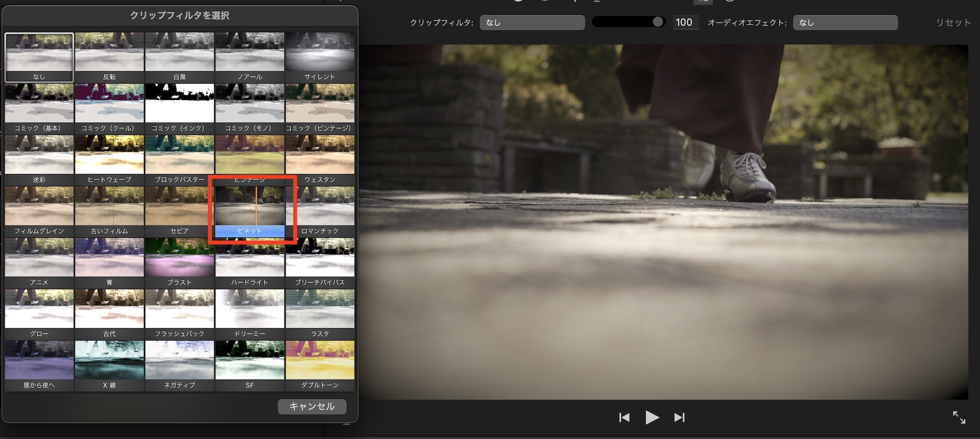Select the フィルムグレイン filter thumbnail

coord(39,211)
